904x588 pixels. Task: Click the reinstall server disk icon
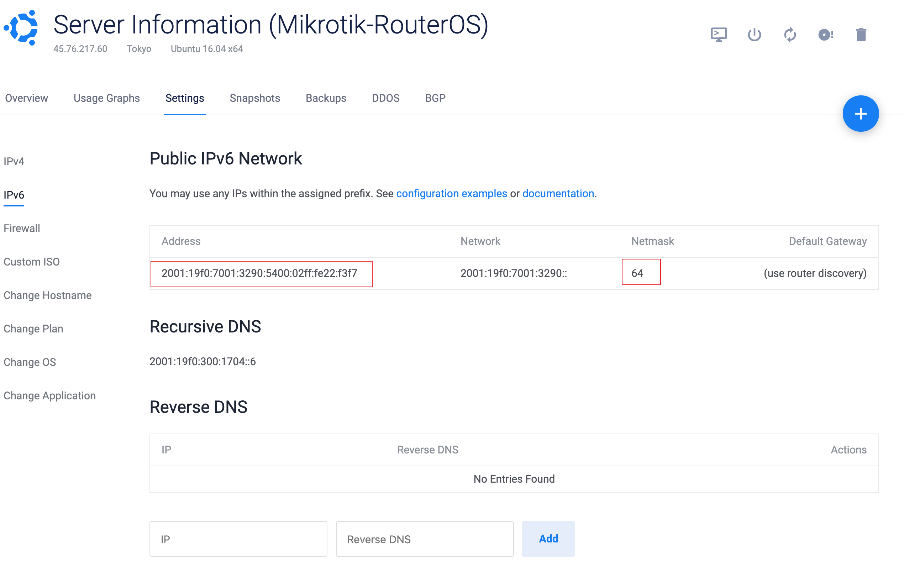pos(825,35)
